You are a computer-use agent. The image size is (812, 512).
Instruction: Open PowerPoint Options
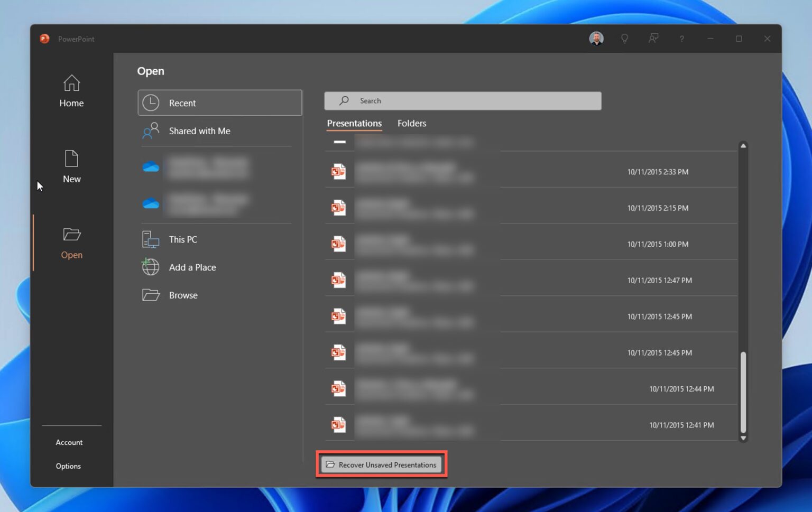pos(68,466)
